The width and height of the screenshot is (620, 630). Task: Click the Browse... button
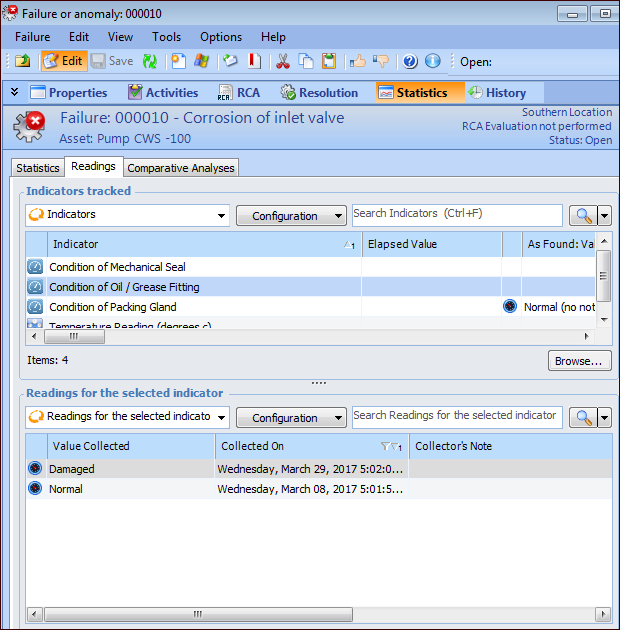coord(579,361)
